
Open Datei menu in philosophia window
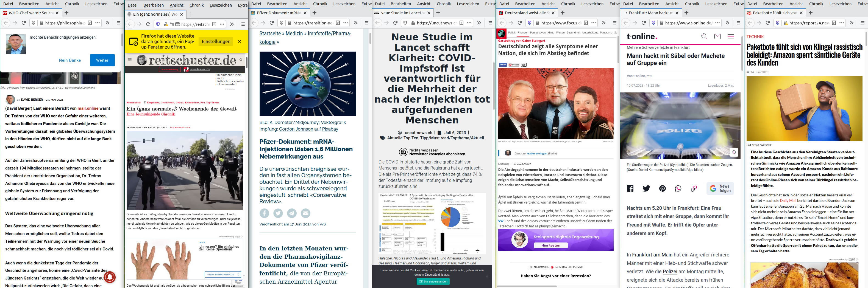pos(8,4)
